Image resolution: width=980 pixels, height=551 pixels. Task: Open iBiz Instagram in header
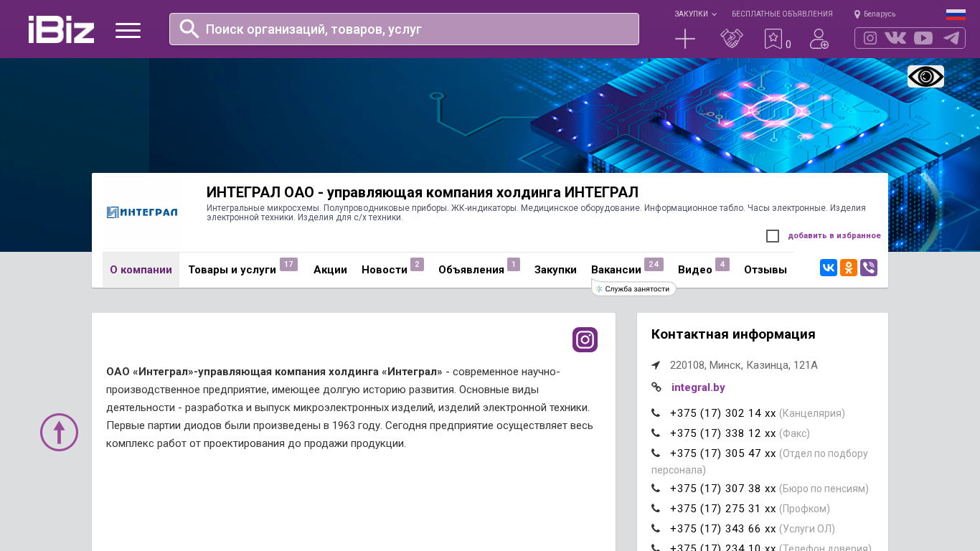[870, 38]
